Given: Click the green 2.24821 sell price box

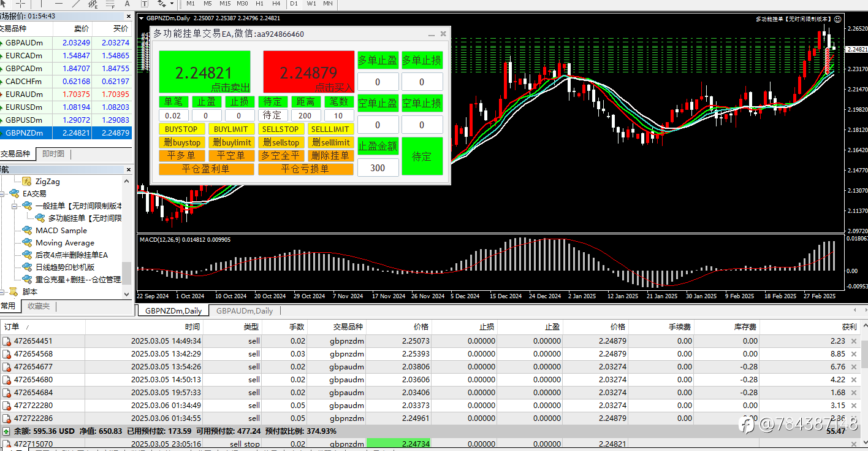Looking at the screenshot, I should [x=204, y=72].
